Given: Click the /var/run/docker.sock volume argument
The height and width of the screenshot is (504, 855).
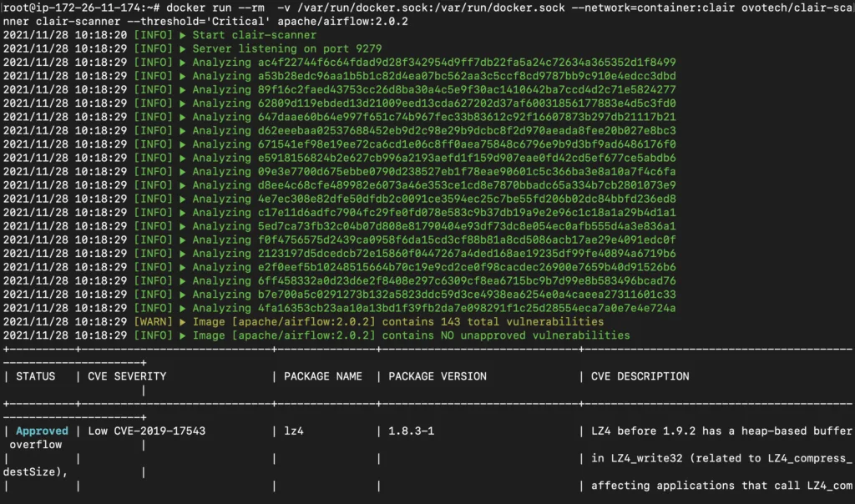Looking at the screenshot, I should 431,8.
